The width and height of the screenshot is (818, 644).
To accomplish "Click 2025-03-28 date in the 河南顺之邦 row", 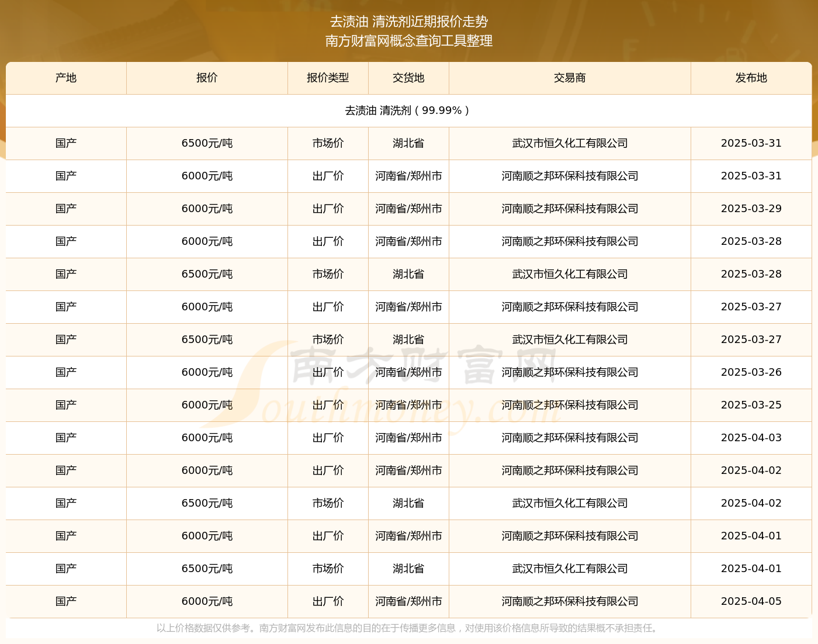I will 751,241.
